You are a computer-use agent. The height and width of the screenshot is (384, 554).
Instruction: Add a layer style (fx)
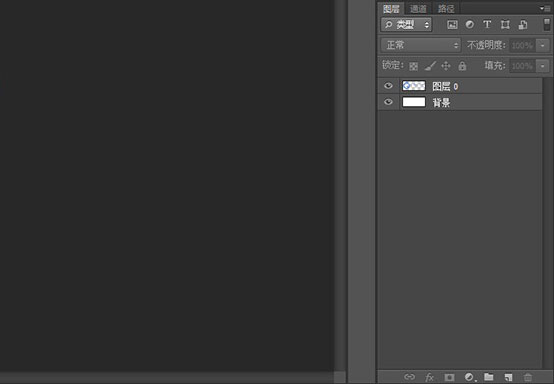coord(429,377)
